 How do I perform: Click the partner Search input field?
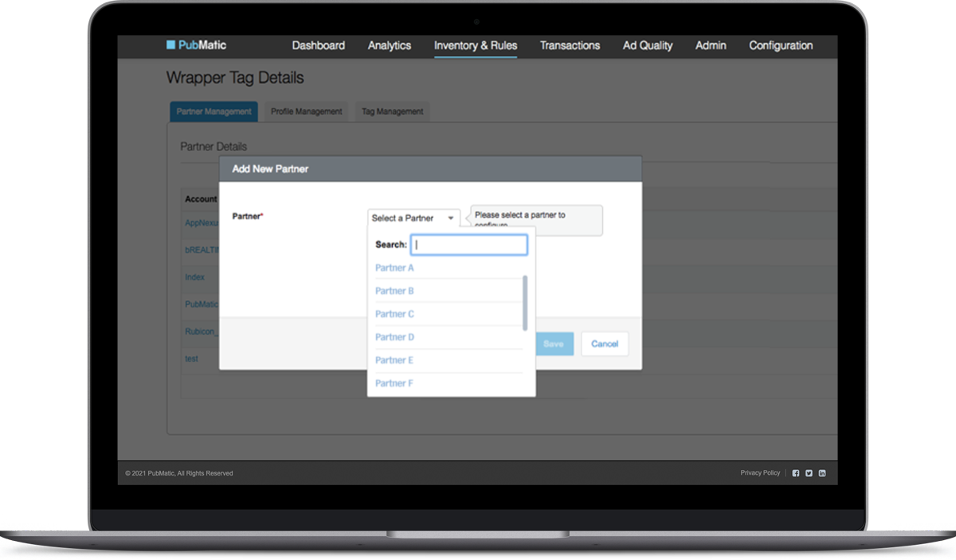pos(468,245)
